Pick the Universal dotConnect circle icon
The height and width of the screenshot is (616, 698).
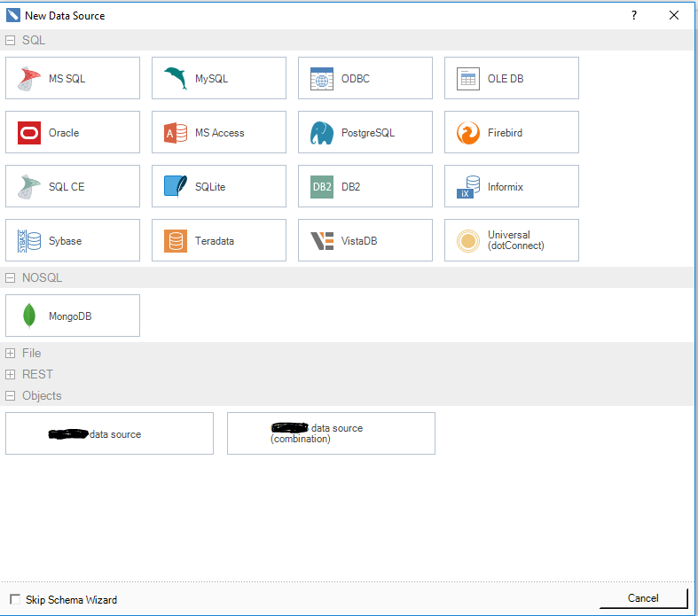[x=468, y=240]
